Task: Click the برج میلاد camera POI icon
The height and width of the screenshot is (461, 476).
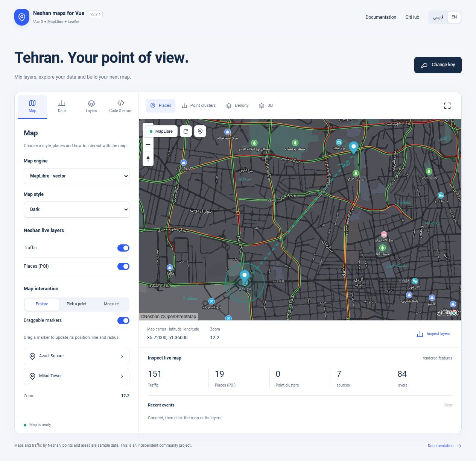Action: point(339,142)
